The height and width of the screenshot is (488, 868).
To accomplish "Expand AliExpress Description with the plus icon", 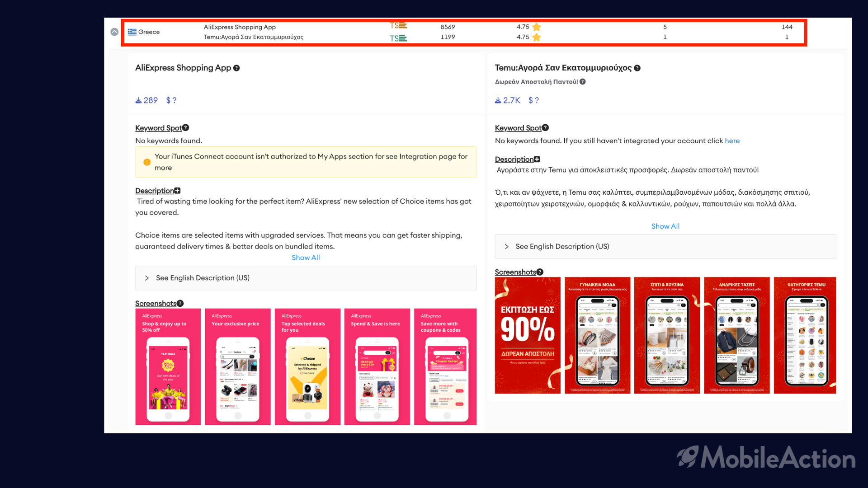I will (177, 191).
